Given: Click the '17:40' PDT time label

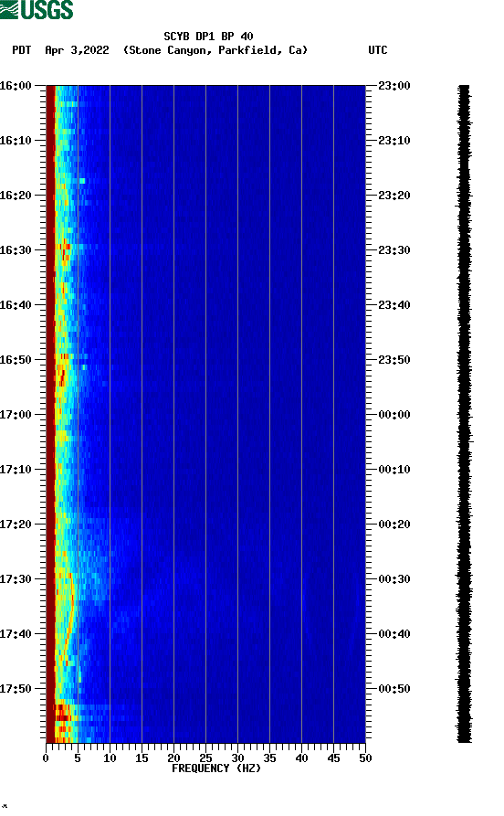Looking at the screenshot, I should pyautogui.click(x=16, y=634).
